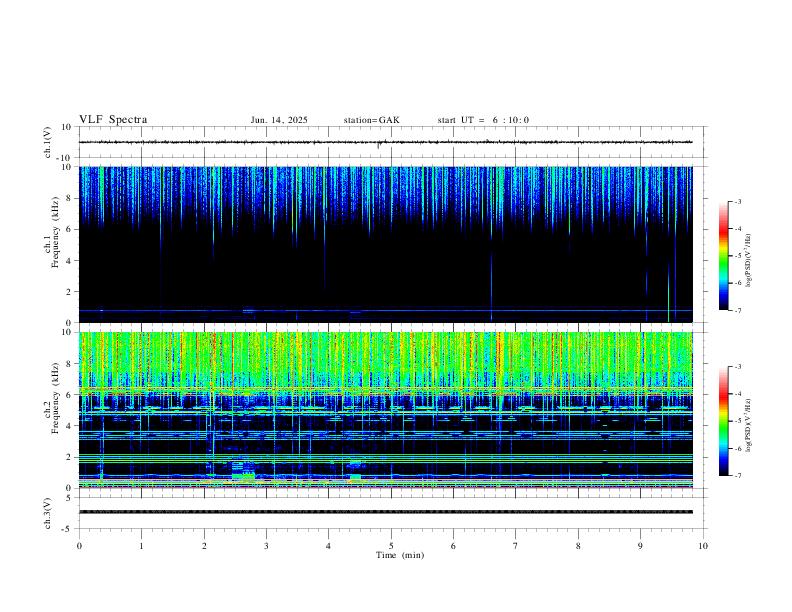Click the date 'Jun. 14, 2025'
Image resolution: width=792 pixels, height=612 pixels.
(279, 120)
